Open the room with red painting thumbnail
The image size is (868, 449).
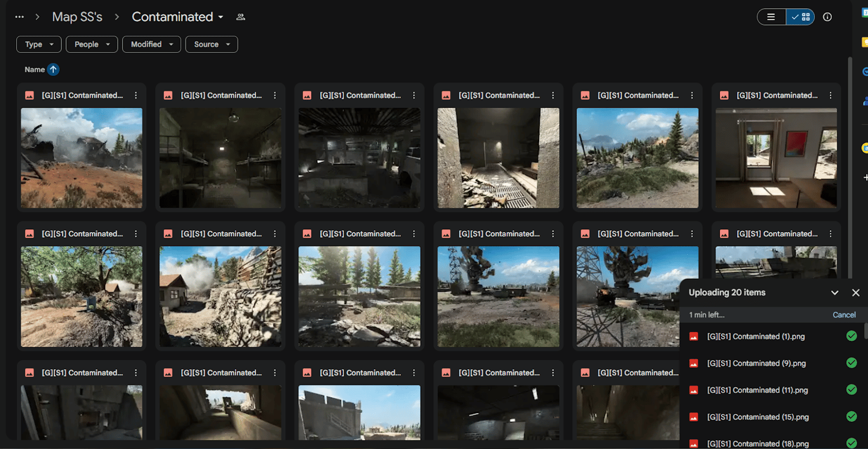(776, 158)
